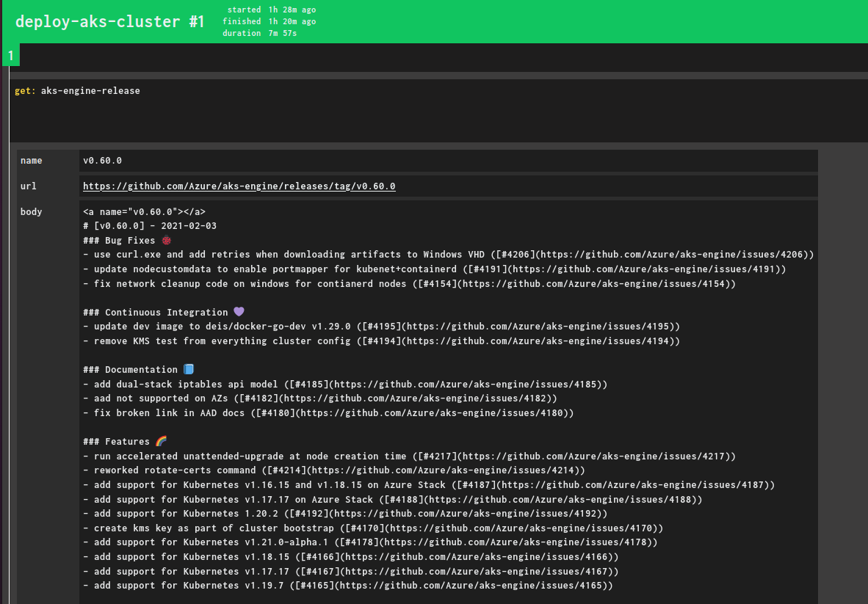Click the '### Documentation' heading text
The height and width of the screenshot is (604, 868).
tap(130, 369)
